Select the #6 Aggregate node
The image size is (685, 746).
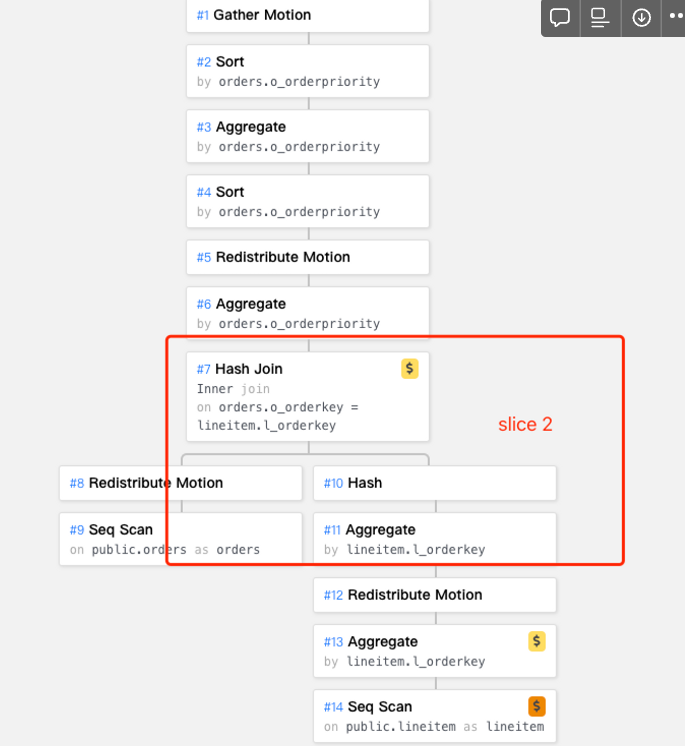pos(308,313)
